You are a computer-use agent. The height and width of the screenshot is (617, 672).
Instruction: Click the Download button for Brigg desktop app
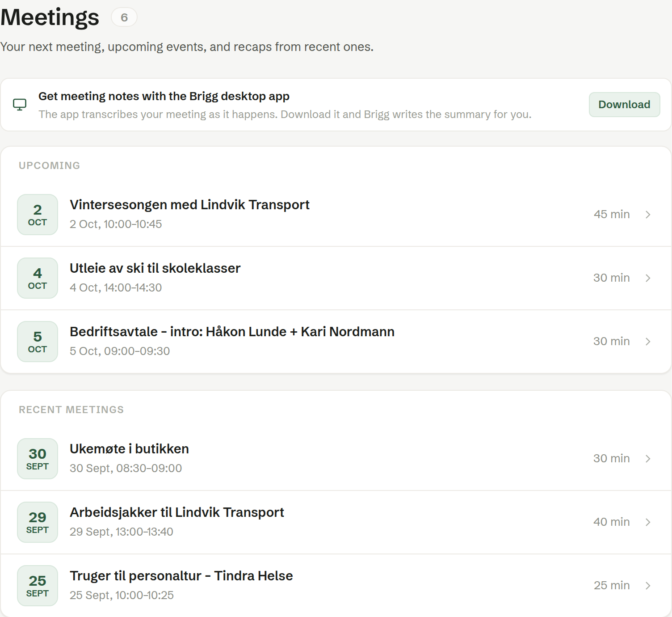[624, 105]
